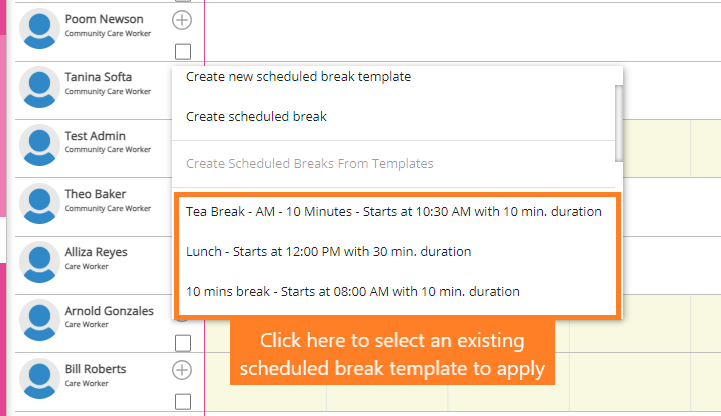The width and height of the screenshot is (721, 416).
Task: Click Test Admin's profile avatar
Action: pyautogui.click(x=39, y=145)
